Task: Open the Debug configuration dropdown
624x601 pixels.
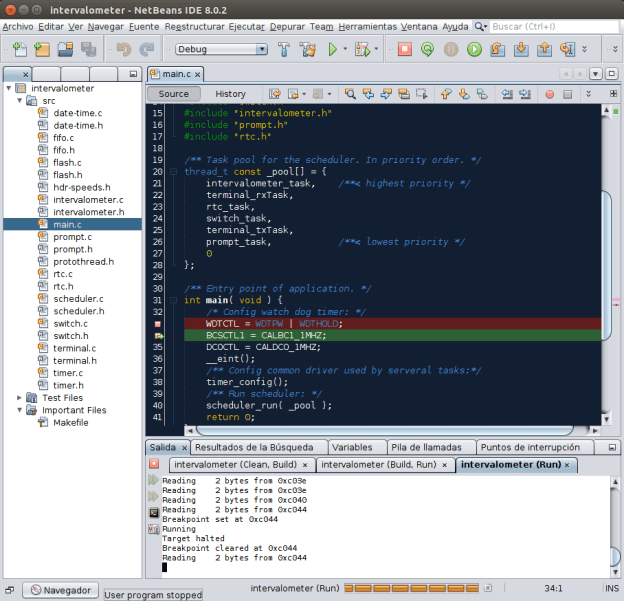Action: [x=221, y=48]
